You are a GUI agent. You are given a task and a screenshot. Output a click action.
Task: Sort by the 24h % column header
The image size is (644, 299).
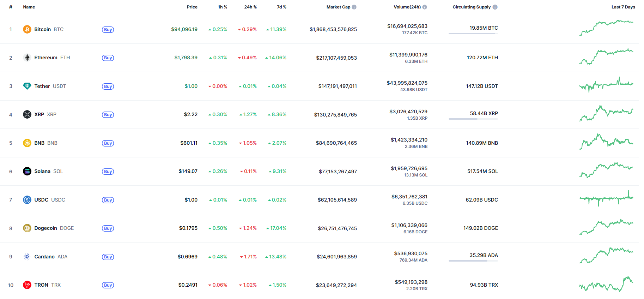click(250, 7)
